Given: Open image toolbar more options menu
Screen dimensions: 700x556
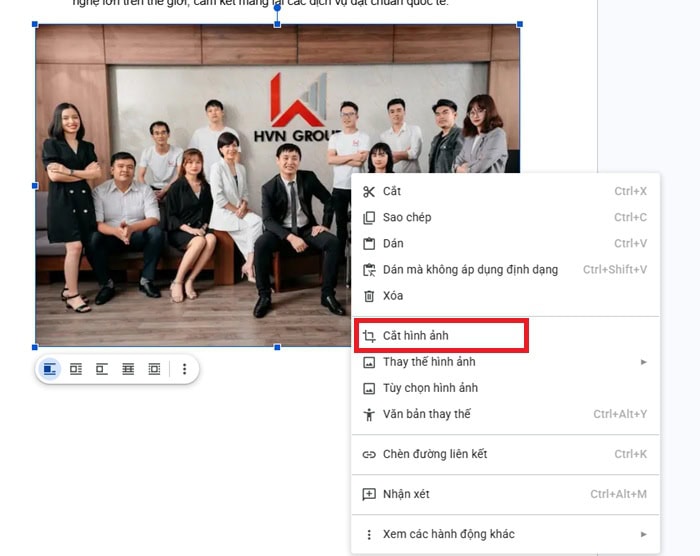Looking at the screenshot, I should [184, 369].
